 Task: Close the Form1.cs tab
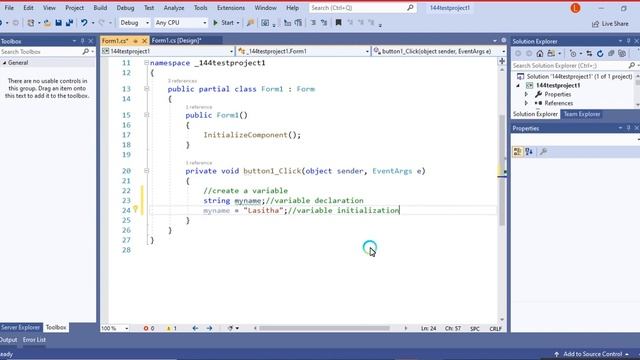tap(144, 41)
